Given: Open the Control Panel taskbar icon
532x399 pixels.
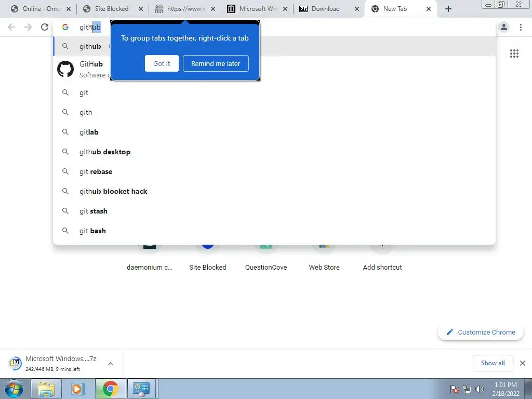Looking at the screenshot, I should pos(141,389).
